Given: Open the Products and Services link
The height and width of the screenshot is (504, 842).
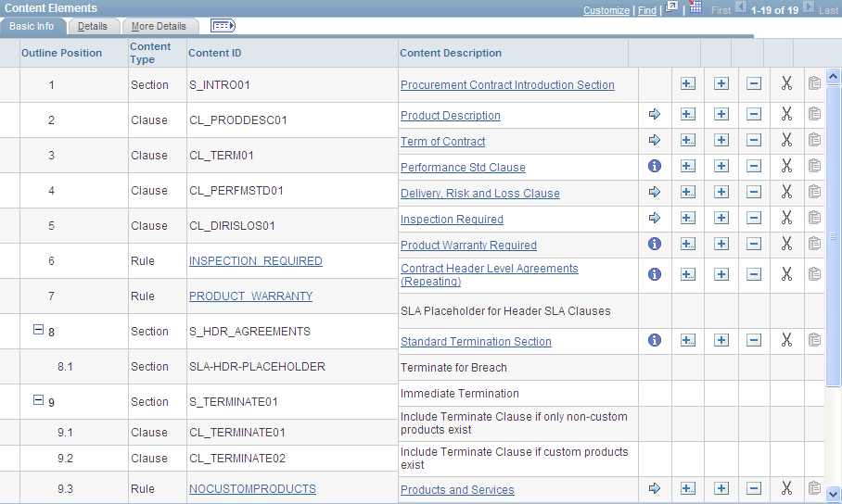Looking at the screenshot, I should pyautogui.click(x=457, y=489).
